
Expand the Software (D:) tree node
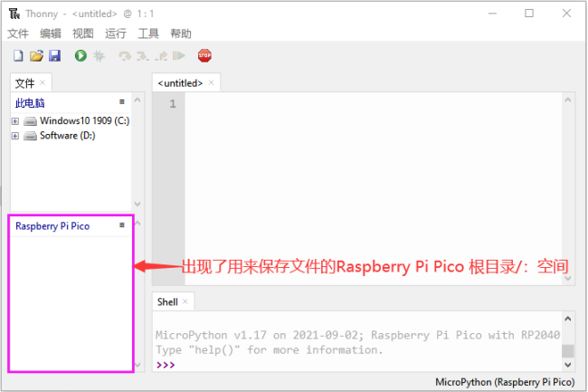coord(15,136)
